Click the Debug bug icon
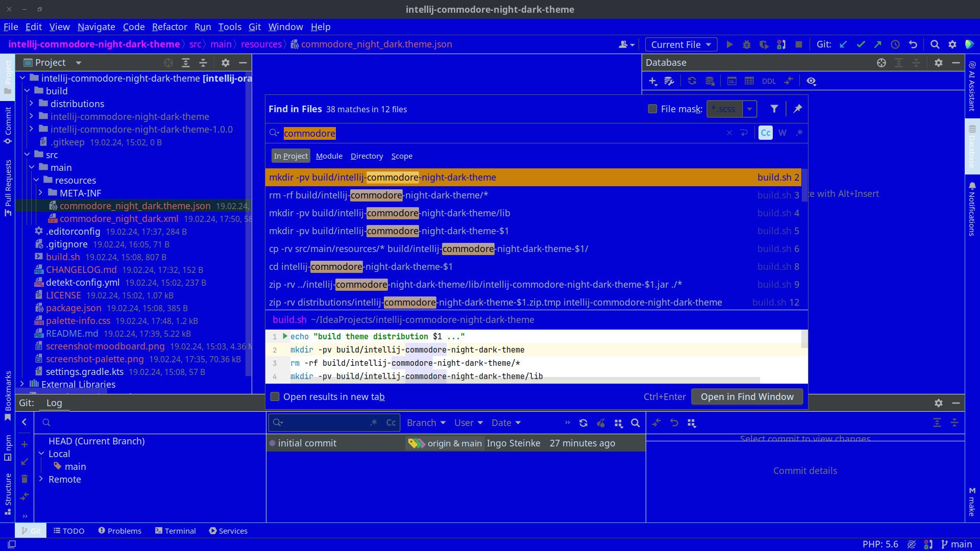980x551 pixels. [747, 45]
